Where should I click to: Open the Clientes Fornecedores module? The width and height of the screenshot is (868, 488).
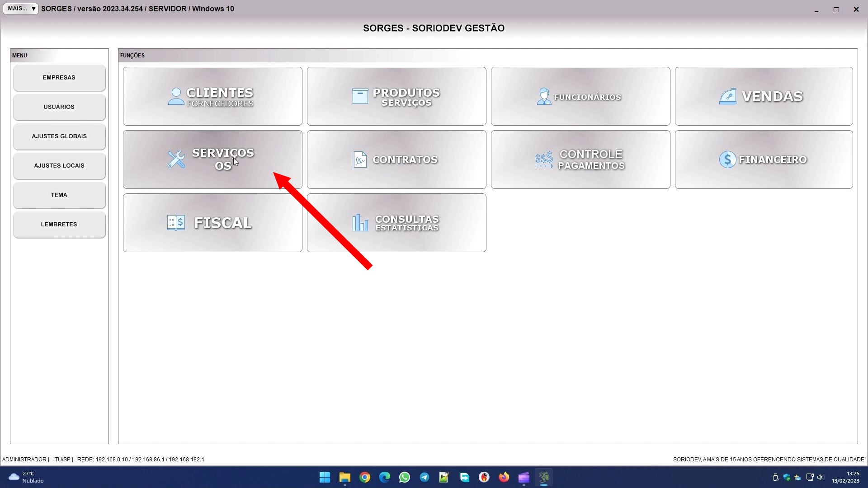pos(212,96)
